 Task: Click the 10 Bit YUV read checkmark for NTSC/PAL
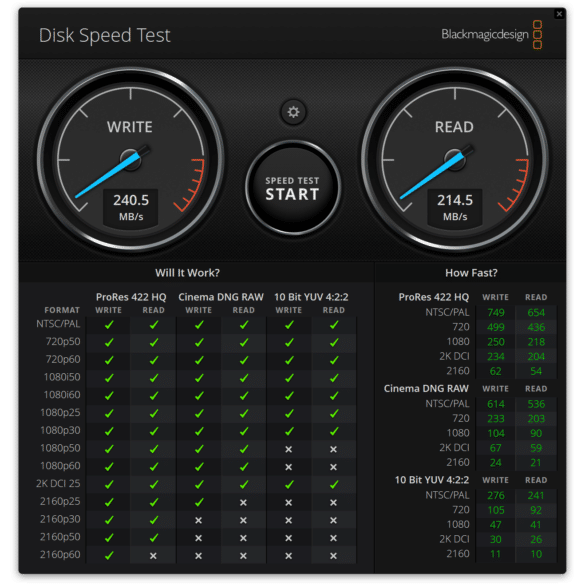tap(334, 325)
